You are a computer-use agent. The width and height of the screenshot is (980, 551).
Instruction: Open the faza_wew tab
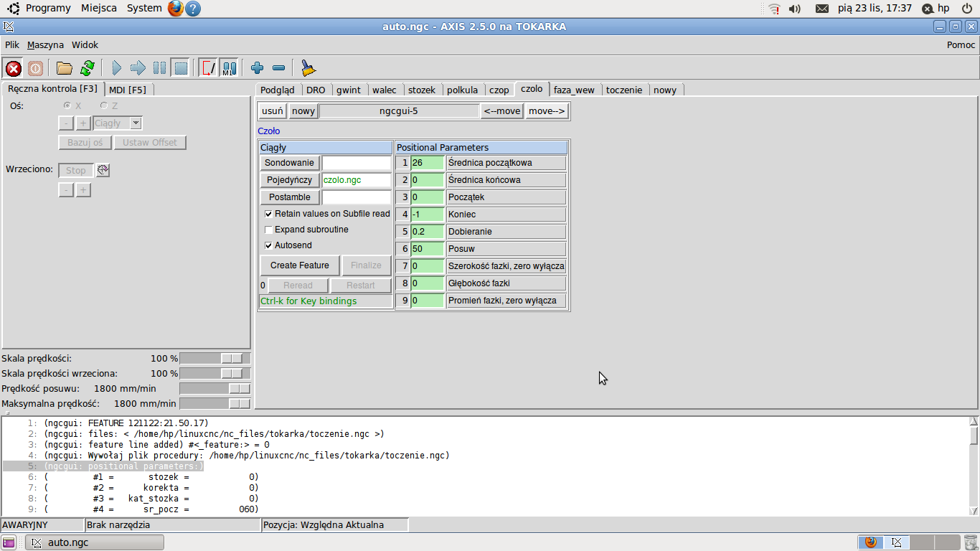pyautogui.click(x=574, y=90)
